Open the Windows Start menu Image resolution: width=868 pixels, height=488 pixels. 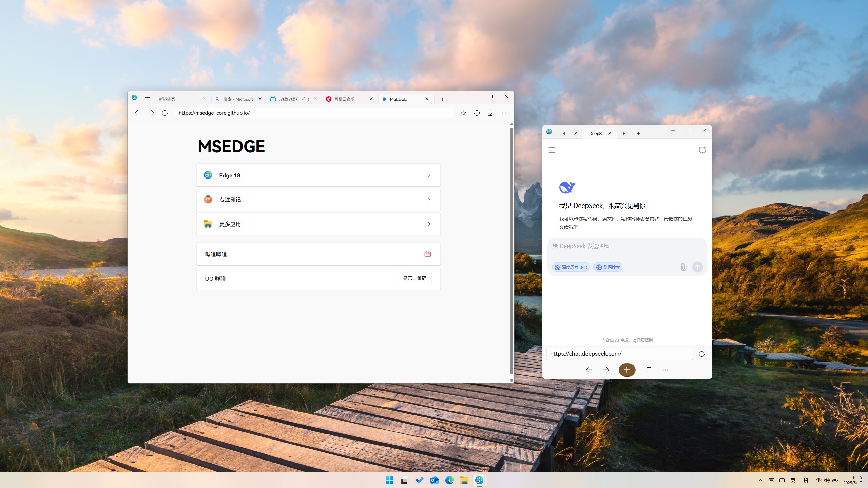tap(389, 480)
